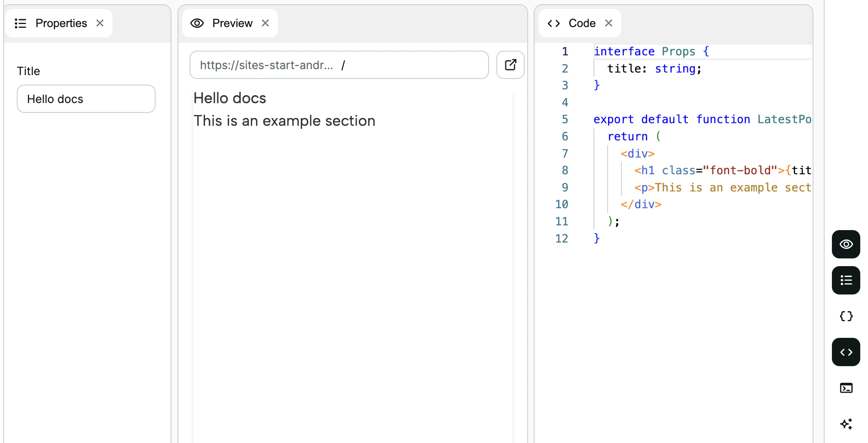Toggle the Preview panel eye icon in the sidebar
This screenshot has width=868, height=443.
click(x=846, y=244)
